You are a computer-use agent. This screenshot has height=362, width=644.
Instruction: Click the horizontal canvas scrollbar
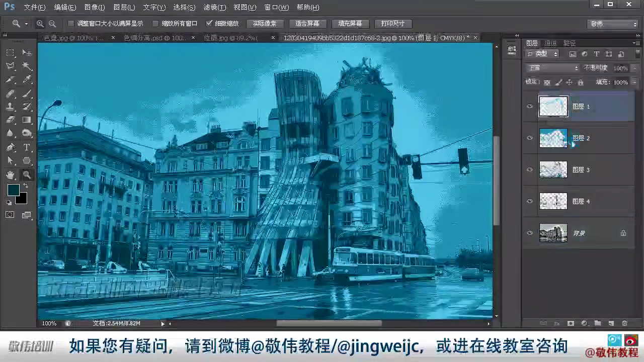(329, 324)
